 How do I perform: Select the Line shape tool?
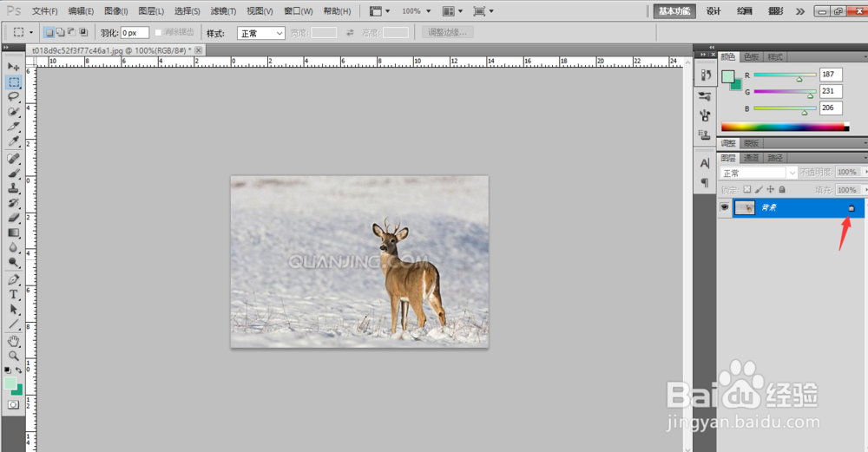(14, 324)
